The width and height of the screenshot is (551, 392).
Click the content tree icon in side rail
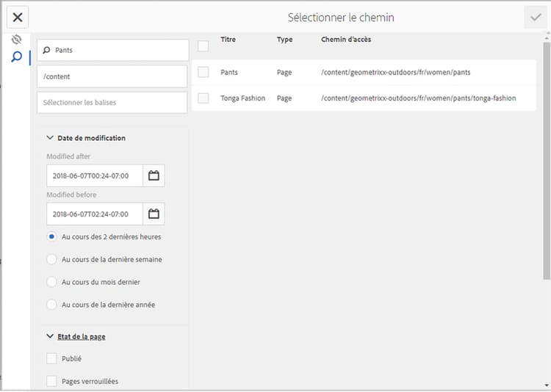(17, 40)
